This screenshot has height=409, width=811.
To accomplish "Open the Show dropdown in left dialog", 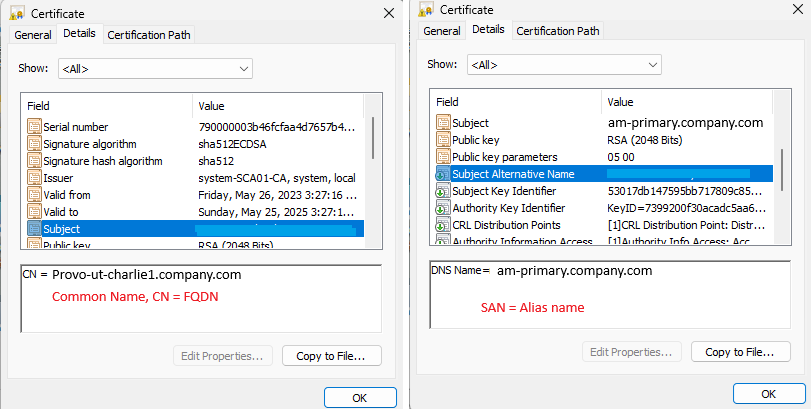I will (155, 69).
